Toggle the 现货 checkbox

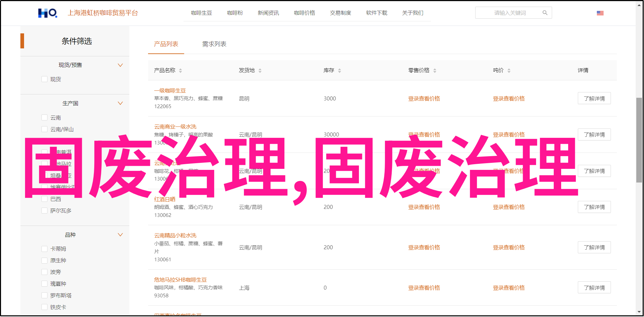pyautogui.click(x=44, y=79)
